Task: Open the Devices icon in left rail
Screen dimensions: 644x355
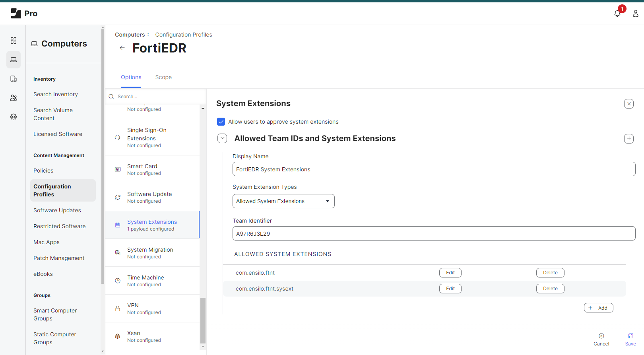Action: (x=14, y=79)
